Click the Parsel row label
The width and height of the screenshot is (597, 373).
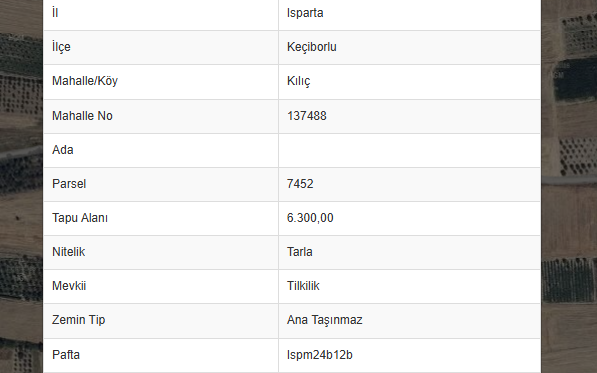[x=69, y=184]
